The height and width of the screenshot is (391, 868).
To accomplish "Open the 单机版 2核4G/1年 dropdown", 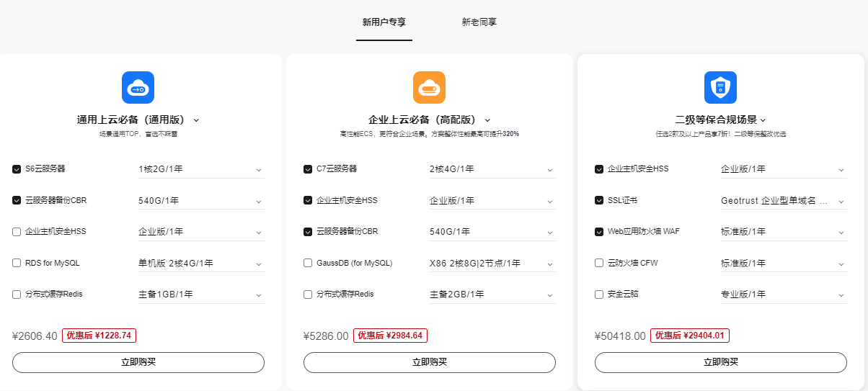I will point(201,263).
